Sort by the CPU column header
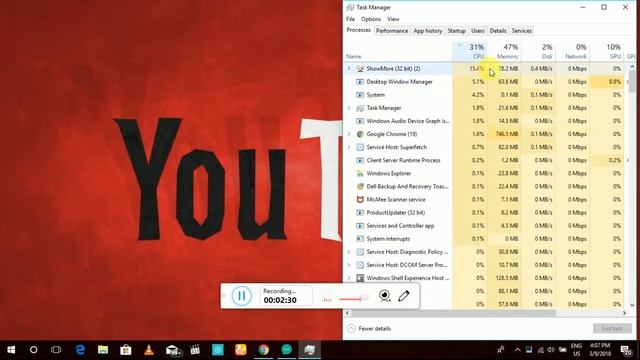This screenshot has height=360, width=640. point(470,51)
